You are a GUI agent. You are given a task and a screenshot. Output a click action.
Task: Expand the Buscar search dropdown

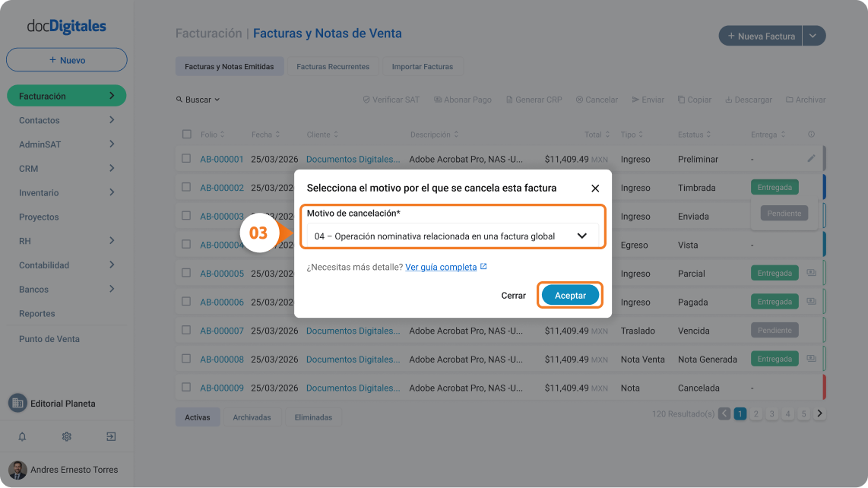198,100
